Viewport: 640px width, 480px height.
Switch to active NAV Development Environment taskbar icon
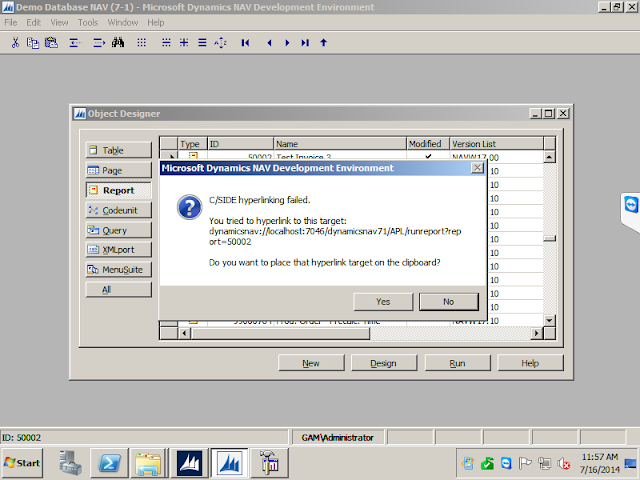click(229, 463)
